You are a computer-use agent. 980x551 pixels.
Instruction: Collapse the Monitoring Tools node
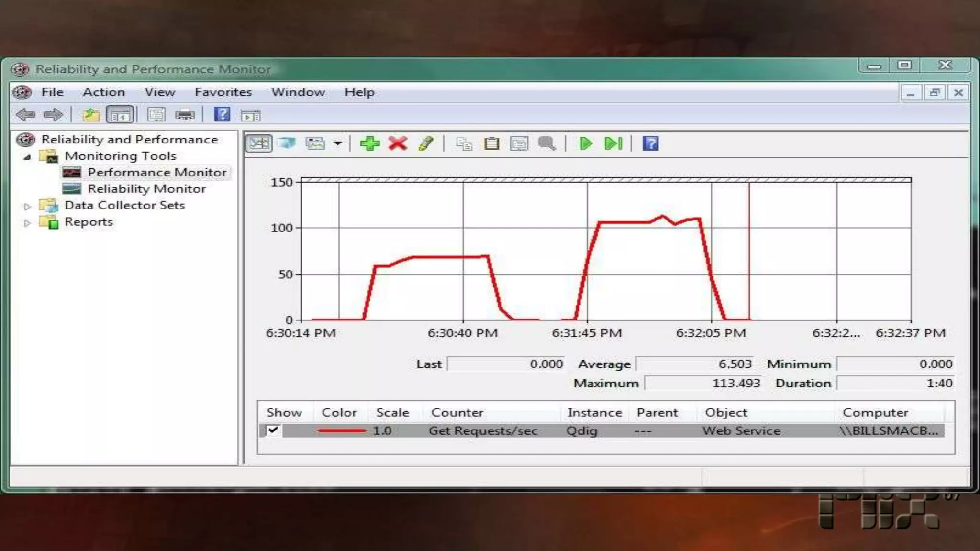(x=27, y=157)
